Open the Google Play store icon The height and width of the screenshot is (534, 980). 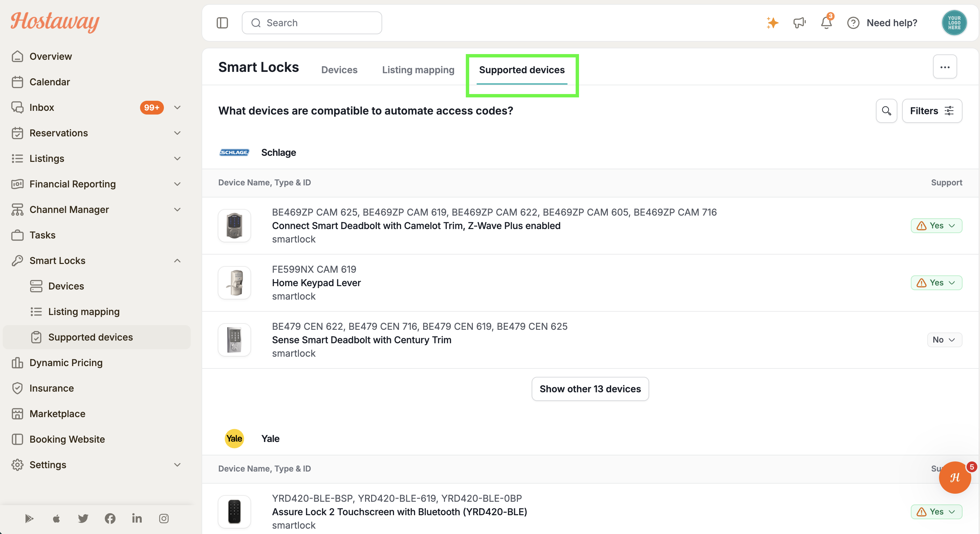click(29, 519)
